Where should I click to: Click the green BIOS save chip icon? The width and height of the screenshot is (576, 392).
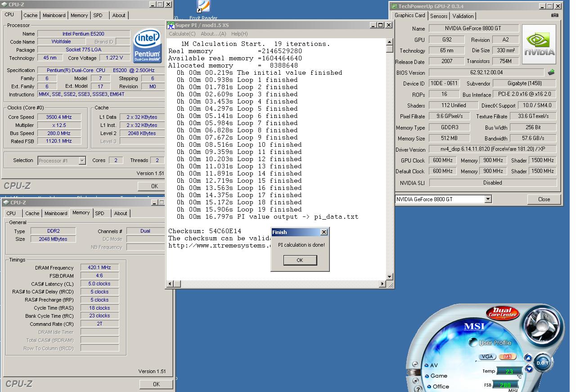pos(551,72)
